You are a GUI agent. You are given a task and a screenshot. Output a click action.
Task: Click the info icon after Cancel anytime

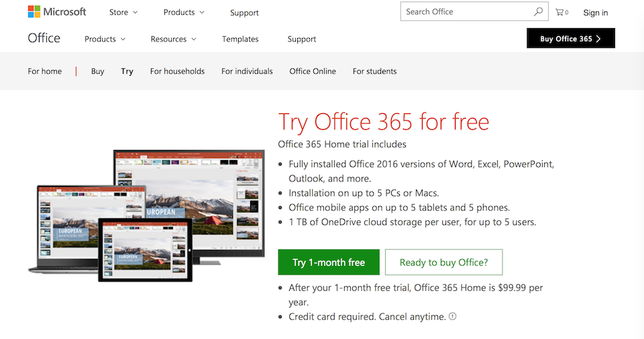click(x=452, y=316)
